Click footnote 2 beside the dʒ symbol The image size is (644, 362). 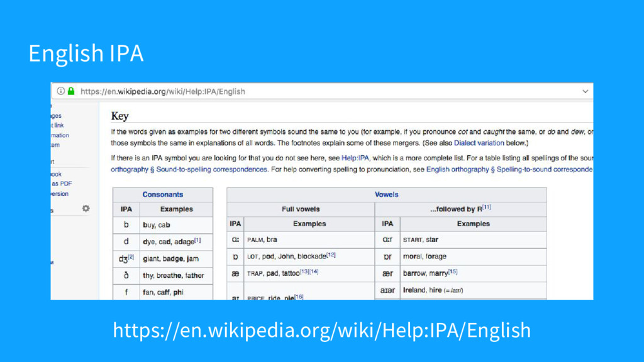(x=131, y=256)
